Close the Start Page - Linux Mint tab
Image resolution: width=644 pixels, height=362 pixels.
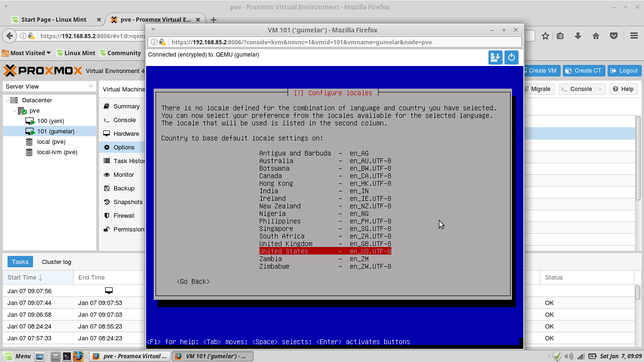[99, 20]
